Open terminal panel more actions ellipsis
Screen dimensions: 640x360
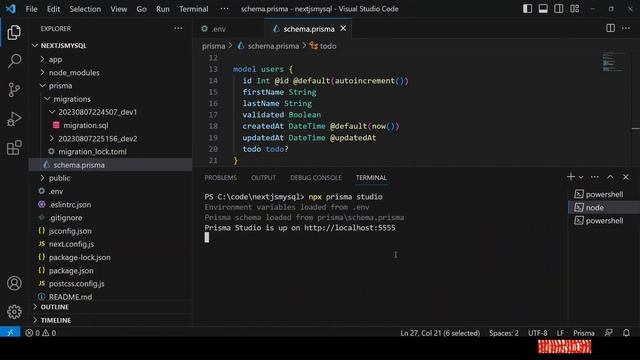point(594,177)
